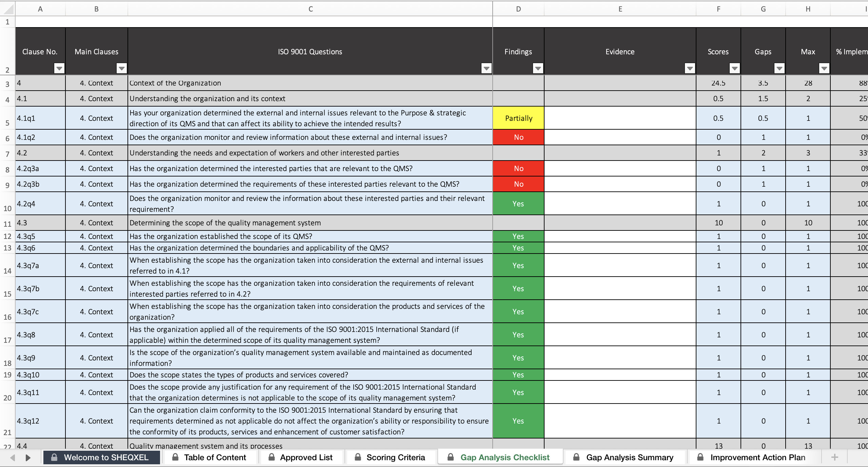This screenshot has width=868, height=467.
Task: Open the filter dropdown on Findings column
Action: tap(537, 68)
